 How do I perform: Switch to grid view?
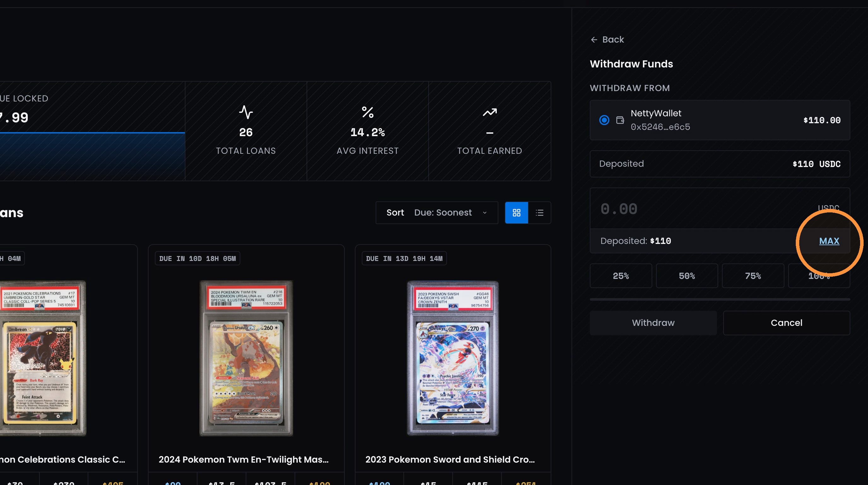(517, 213)
